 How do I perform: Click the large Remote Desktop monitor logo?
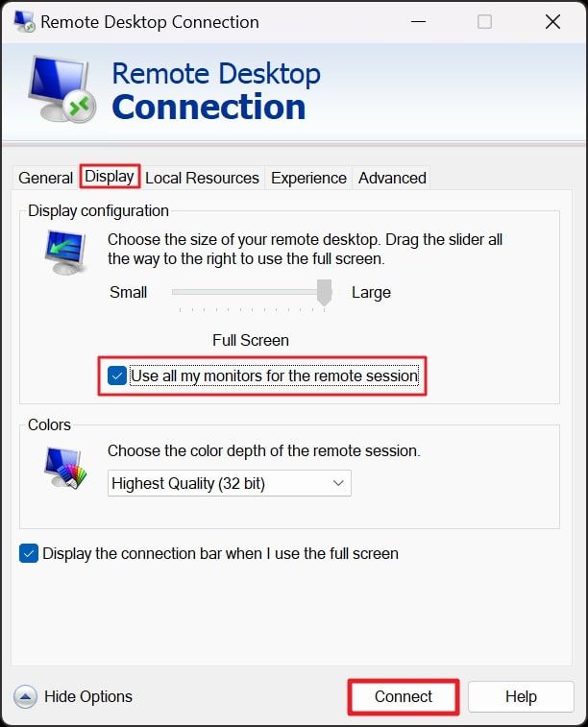coord(62,89)
